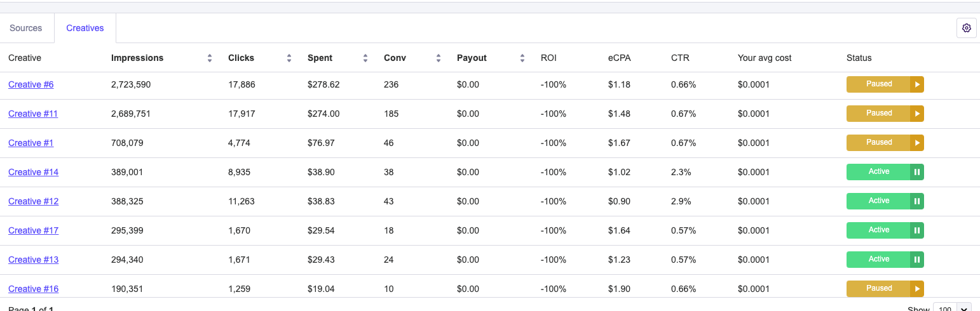
Task: Pause Creative #14 using its pause icon
Action: pyautogui.click(x=916, y=172)
